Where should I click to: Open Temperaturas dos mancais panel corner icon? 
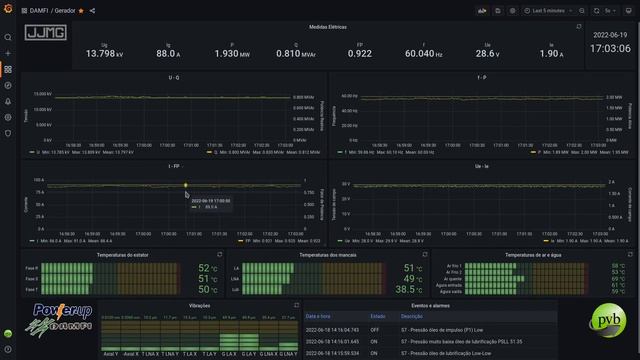[425, 255]
